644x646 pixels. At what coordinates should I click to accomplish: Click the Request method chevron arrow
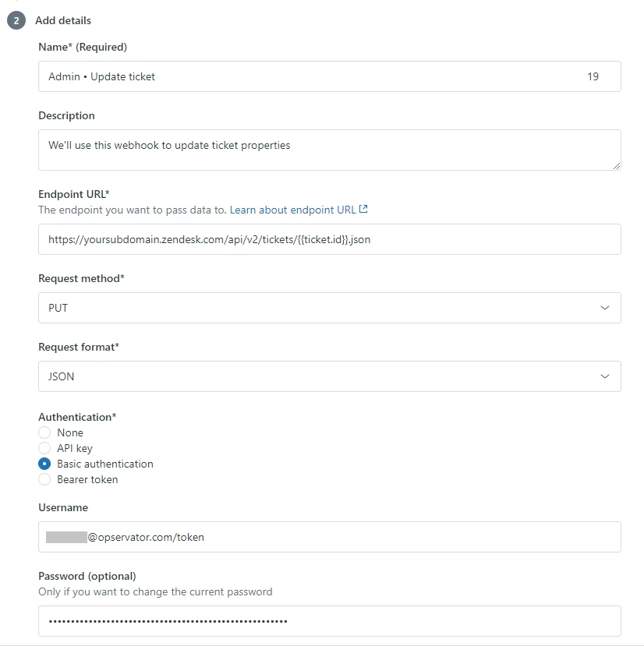605,308
